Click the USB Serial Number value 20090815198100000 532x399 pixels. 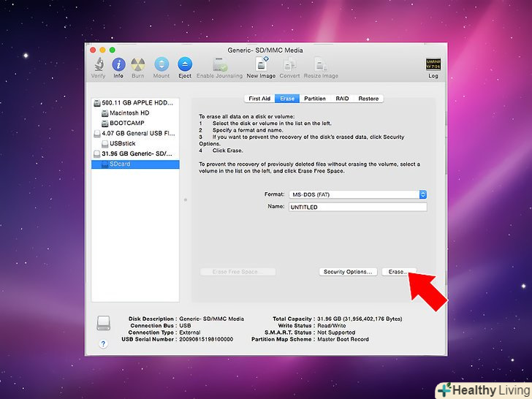pyautogui.click(x=206, y=339)
